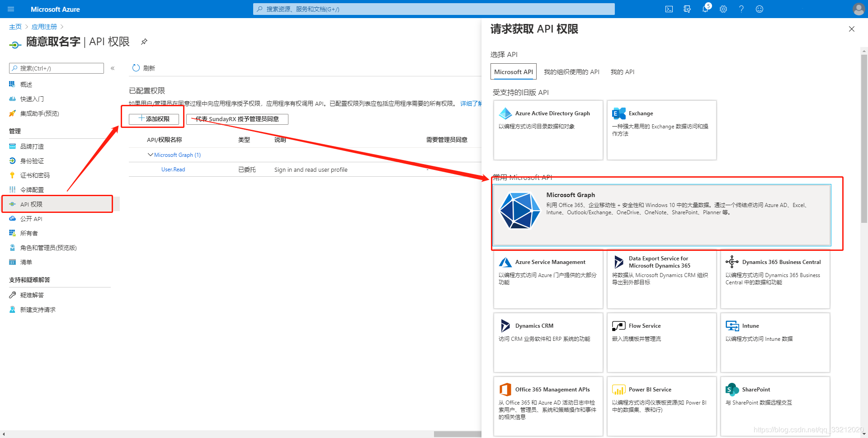Select the 我的 API tab
The height and width of the screenshot is (438, 868).
(622, 72)
